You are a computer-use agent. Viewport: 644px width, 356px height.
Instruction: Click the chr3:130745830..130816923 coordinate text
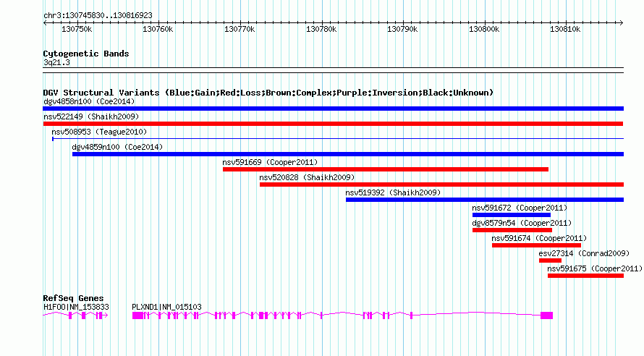98,15
